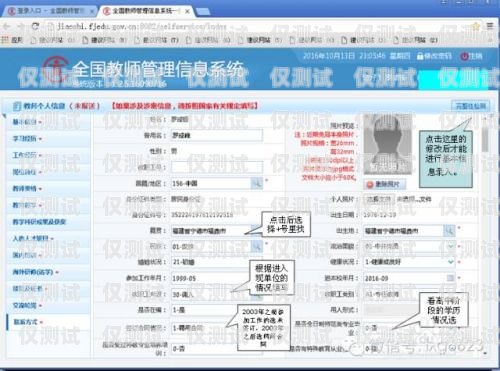Click the 全国教师管理信息系统 header title
Image resolution: width=500 pixels, height=371 pixels.
coord(158,69)
